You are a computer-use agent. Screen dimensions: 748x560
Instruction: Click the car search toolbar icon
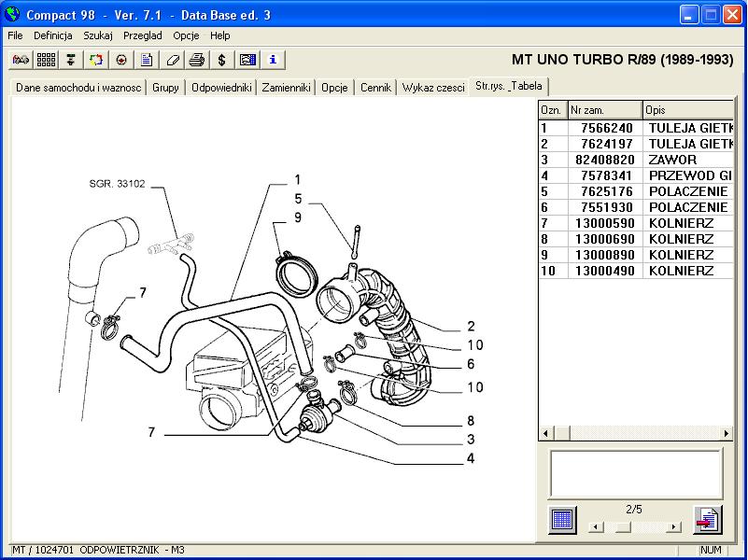pos(21,60)
